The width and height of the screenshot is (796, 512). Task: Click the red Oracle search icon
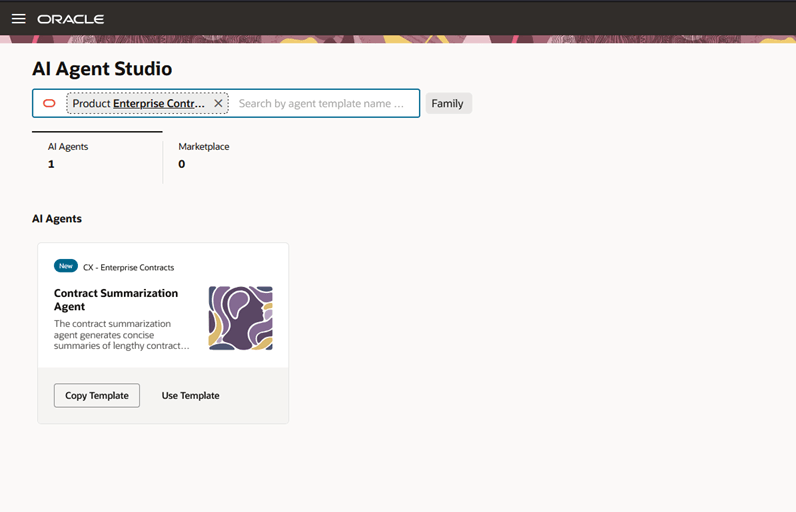pyautogui.click(x=49, y=104)
